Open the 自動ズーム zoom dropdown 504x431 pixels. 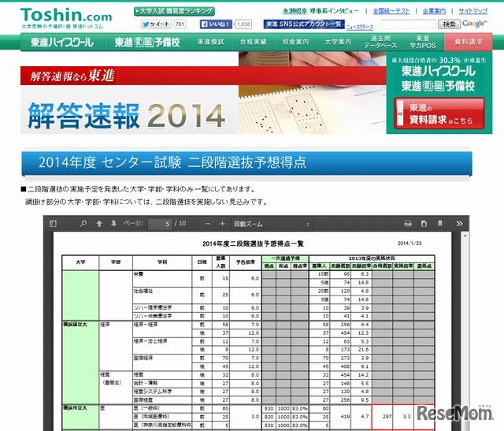coord(272,224)
